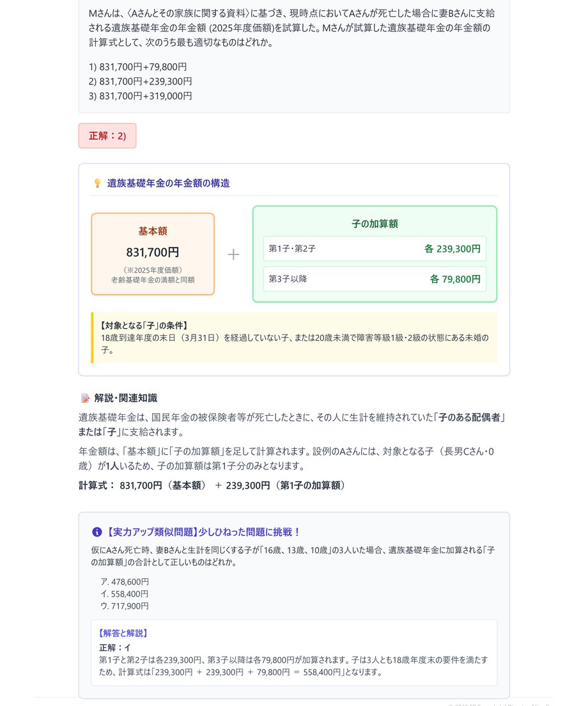Image resolution: width=588 pixels, height=706 pixels.
Task: Click the plus sign between 基本額 and 子の加算額
Action: point(233,255)
